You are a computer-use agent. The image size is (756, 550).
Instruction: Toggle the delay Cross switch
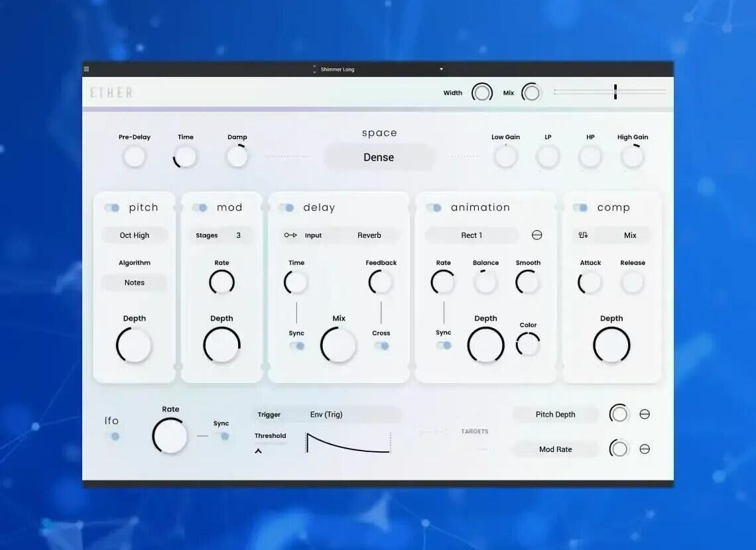pos(381,346)
